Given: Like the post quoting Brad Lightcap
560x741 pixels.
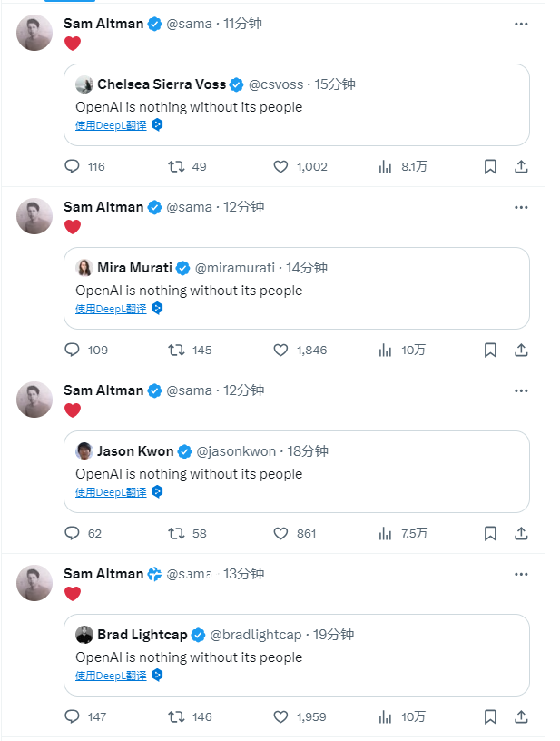Looking at the screenshot, I should pos(281,717).
